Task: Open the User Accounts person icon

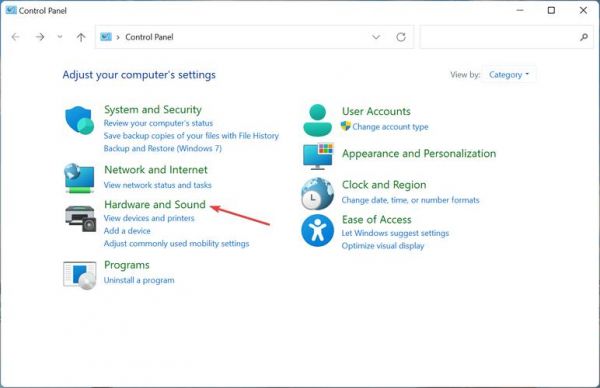Action: 318,121
